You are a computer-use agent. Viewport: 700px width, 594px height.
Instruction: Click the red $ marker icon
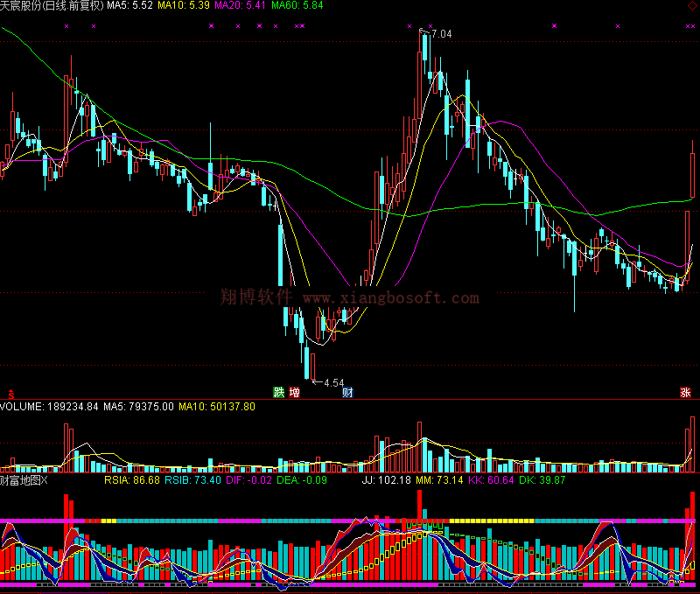[x=11, y=394]
